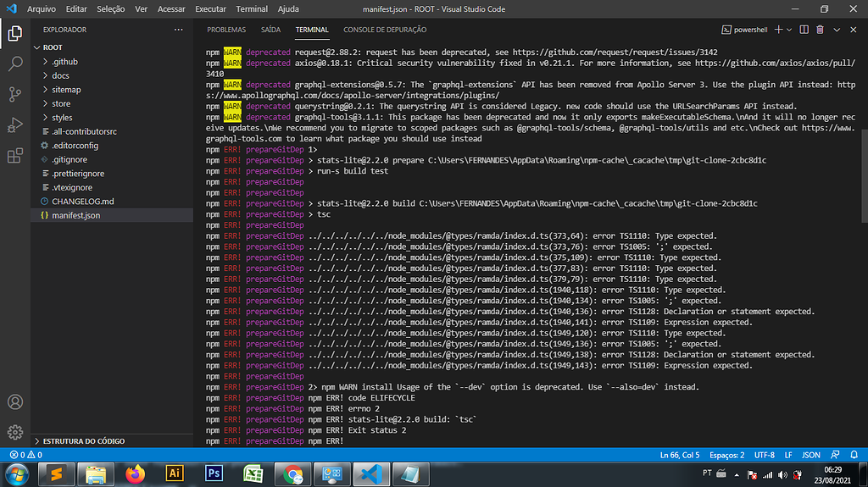Viewport: 868px width, 487px height.
Task: Open the Arquivo menu
Action: pyautogui.click(x=41, y=8)
